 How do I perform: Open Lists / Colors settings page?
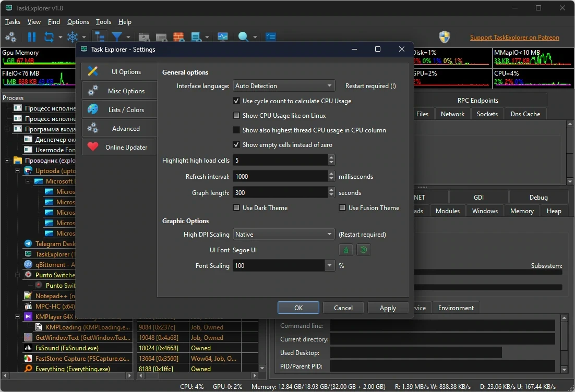(x=119, y=109)
